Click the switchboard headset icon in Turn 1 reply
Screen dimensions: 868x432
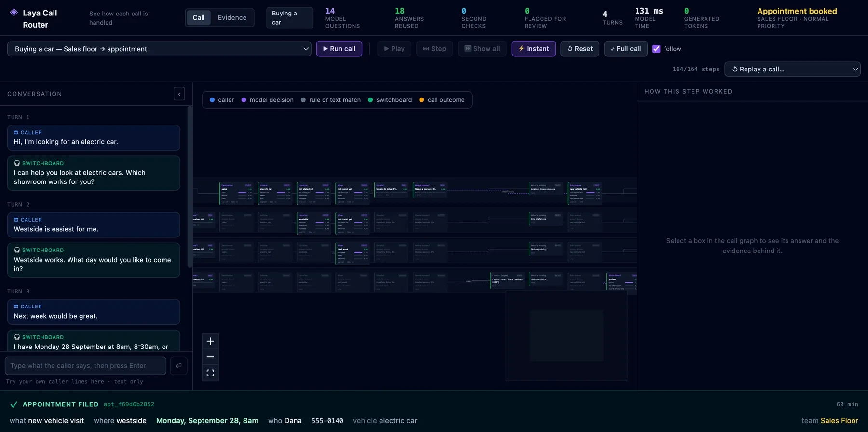click(17, 163)
